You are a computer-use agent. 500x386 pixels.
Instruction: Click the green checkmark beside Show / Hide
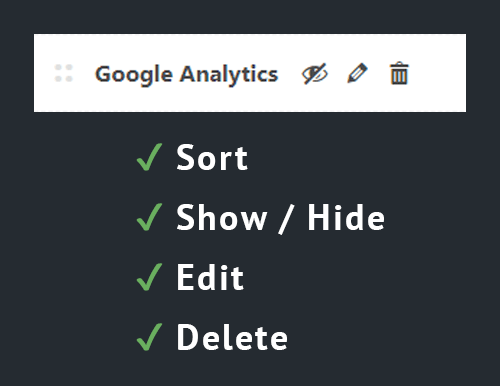pos(149,217)
